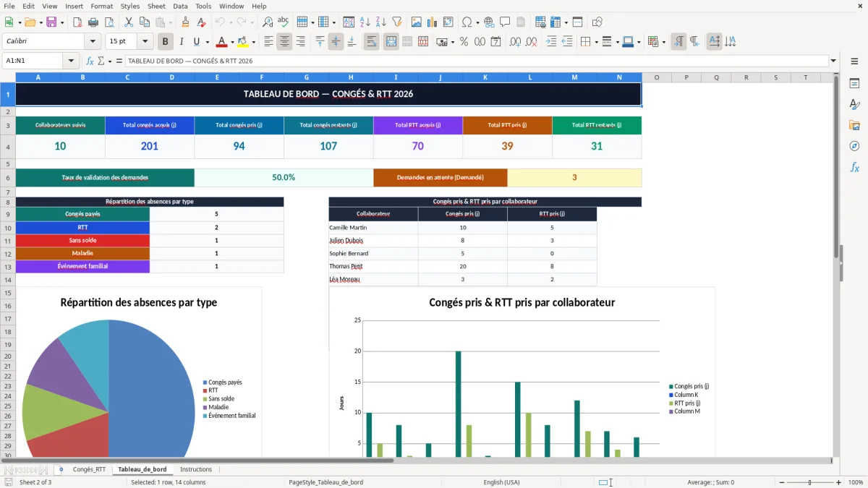
Task: Open the File menu
Action: (x=9, y=6)
